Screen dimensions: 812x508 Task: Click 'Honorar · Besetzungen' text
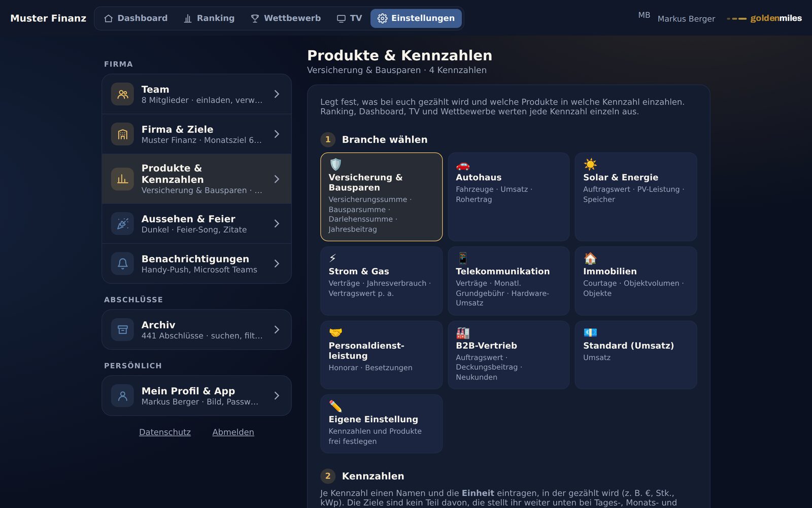[x=370, y=368]
